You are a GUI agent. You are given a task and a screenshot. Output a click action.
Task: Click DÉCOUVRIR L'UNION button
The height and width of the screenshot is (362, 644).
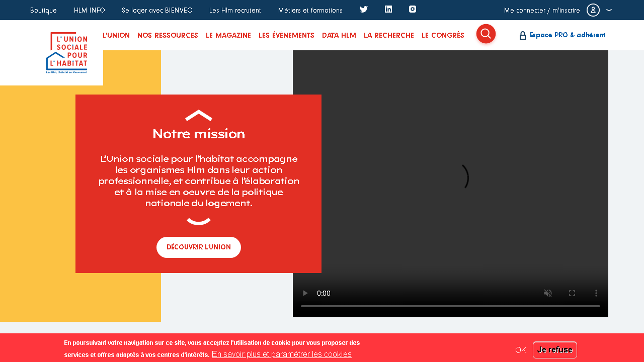click(199, 247)
